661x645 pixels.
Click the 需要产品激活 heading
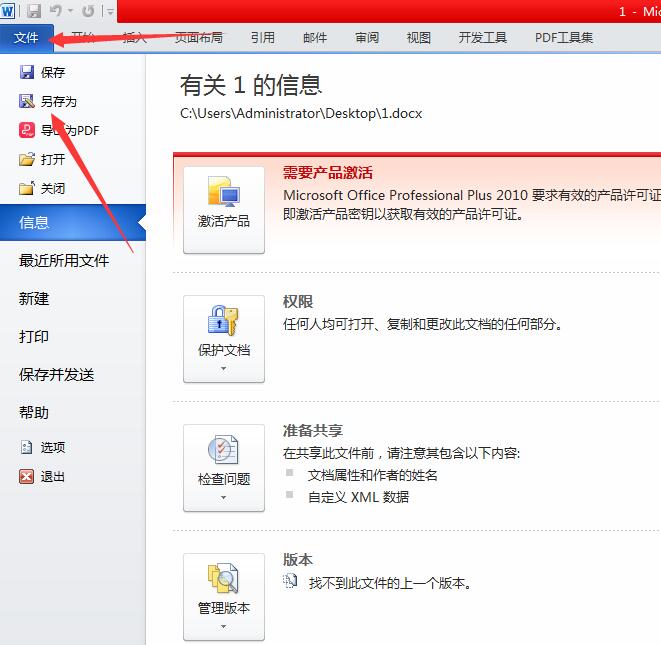(x=328, y=173)
